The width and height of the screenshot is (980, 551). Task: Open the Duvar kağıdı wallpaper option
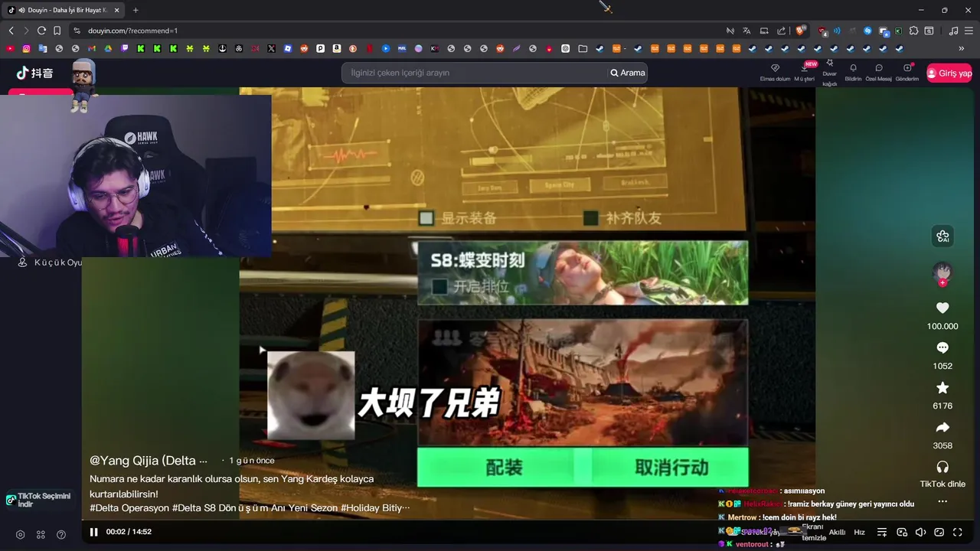(x=829, y=73)
